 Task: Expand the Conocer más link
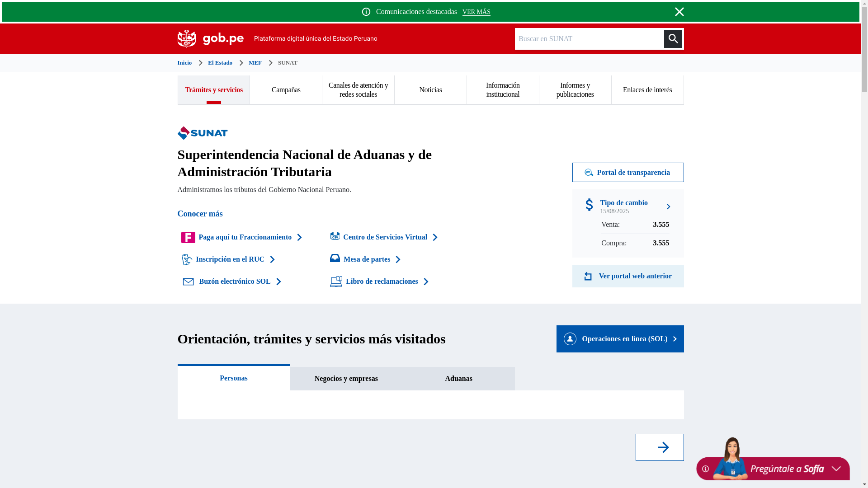[x=200, y=214]
